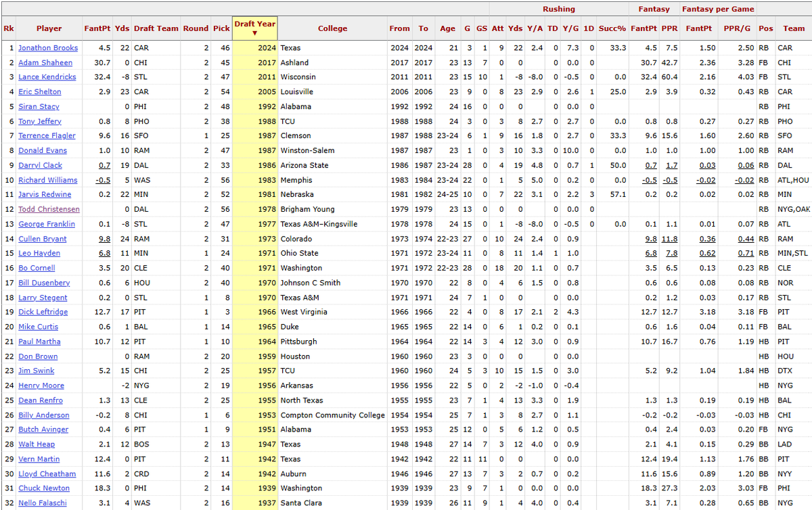Open Bill Dusenbery player link
This screenshot has height=510, width=812.
tap(44, 283)
